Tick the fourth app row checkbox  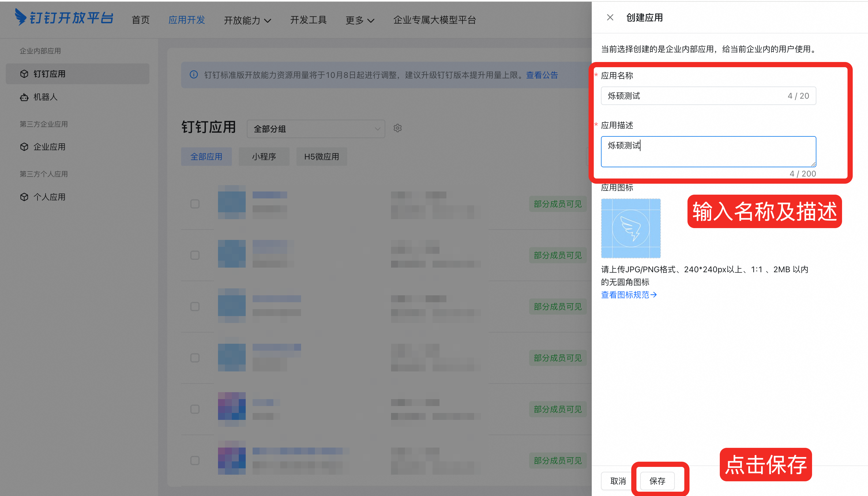pyautogui.click(x=195, y=358)
